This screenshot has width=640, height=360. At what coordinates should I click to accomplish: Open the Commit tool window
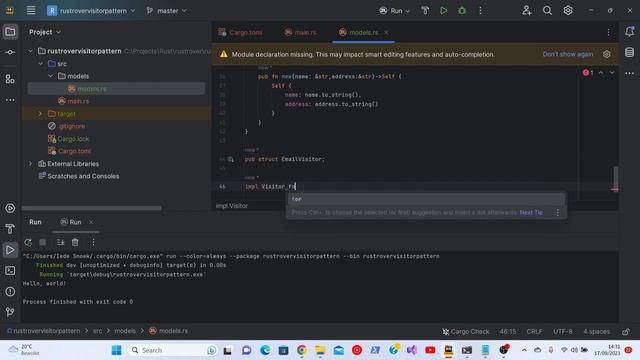point(10,52)
